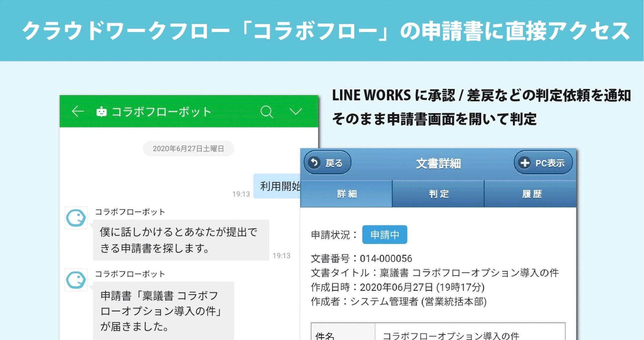Click the 件名 table header cell
Viewport: 644px width, 340px height.
343,332
